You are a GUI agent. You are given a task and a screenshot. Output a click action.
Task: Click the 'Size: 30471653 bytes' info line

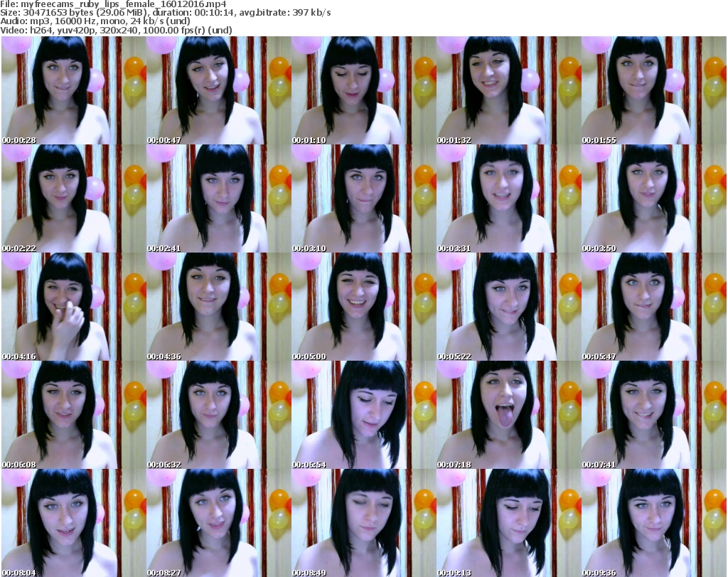point(165,13)
